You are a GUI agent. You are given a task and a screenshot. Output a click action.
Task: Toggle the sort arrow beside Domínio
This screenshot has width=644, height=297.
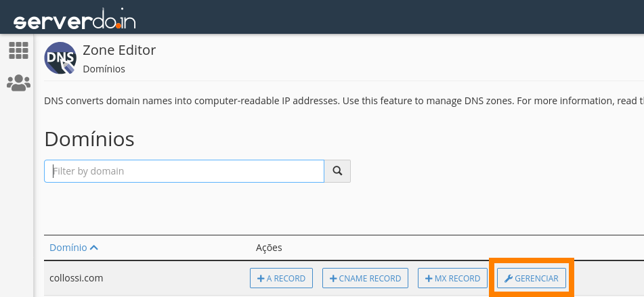(94, 248)
